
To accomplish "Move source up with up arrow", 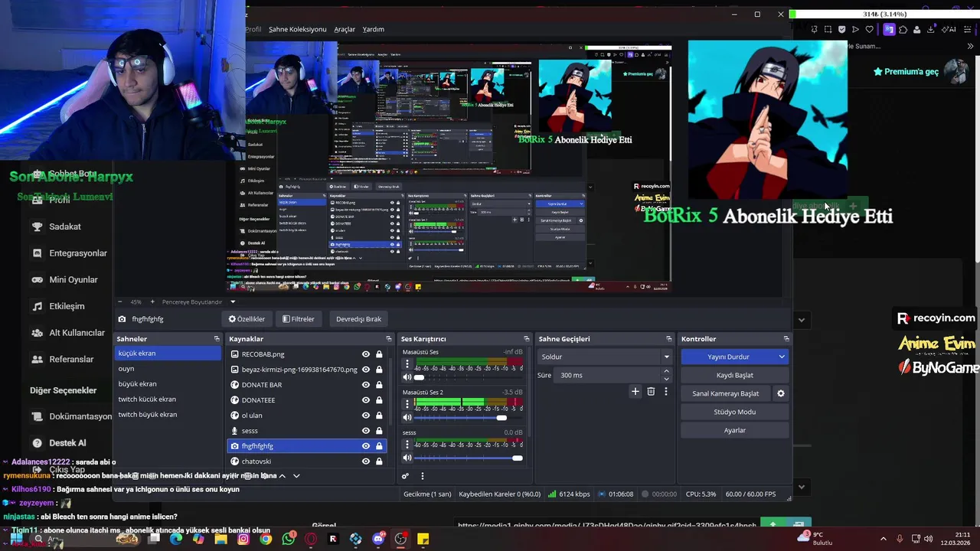I will click(x=282, y=476).
